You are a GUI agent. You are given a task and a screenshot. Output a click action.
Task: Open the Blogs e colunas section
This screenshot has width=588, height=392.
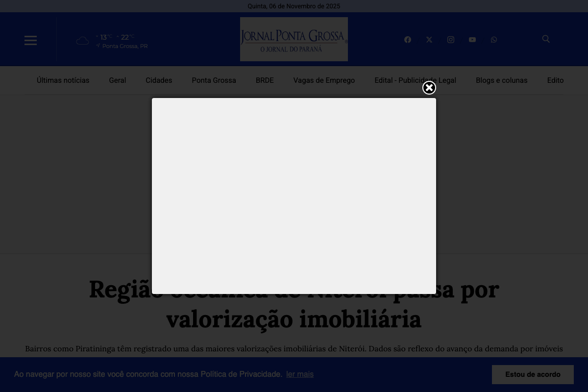[x=501, y=80]
